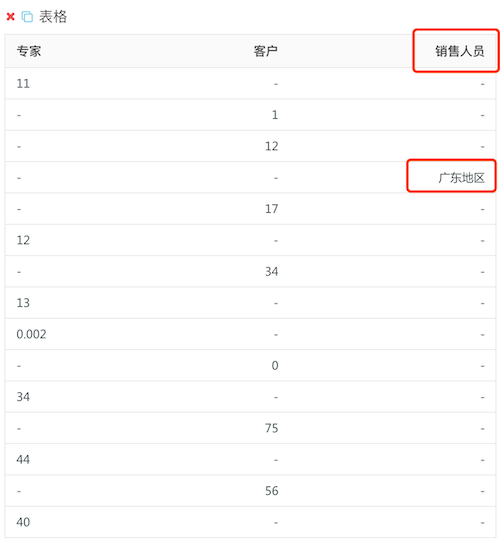Click the 客户 cell with value 0
The width and height of the screenshot is (500, 547).
pos(275,366)
